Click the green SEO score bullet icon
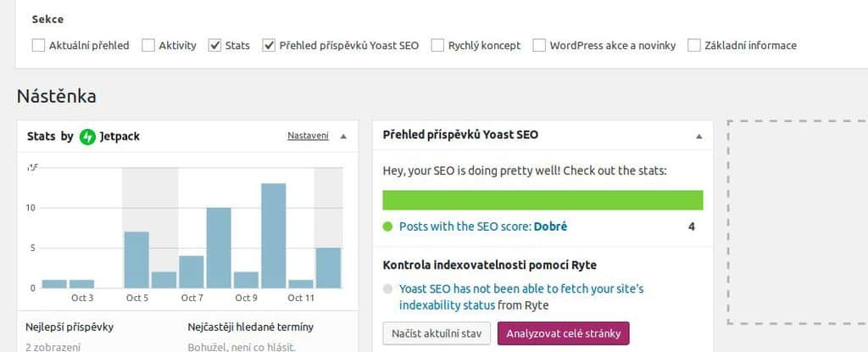 (387, 226)
